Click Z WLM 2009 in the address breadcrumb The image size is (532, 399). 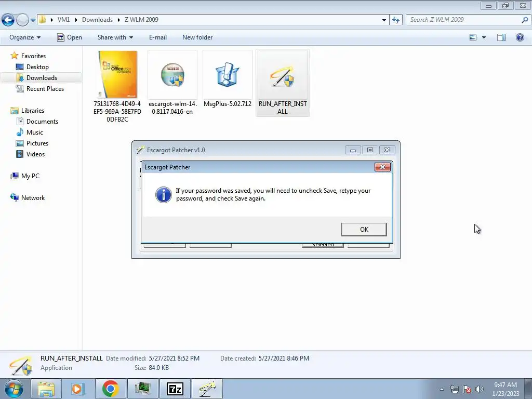pos(141,20)
